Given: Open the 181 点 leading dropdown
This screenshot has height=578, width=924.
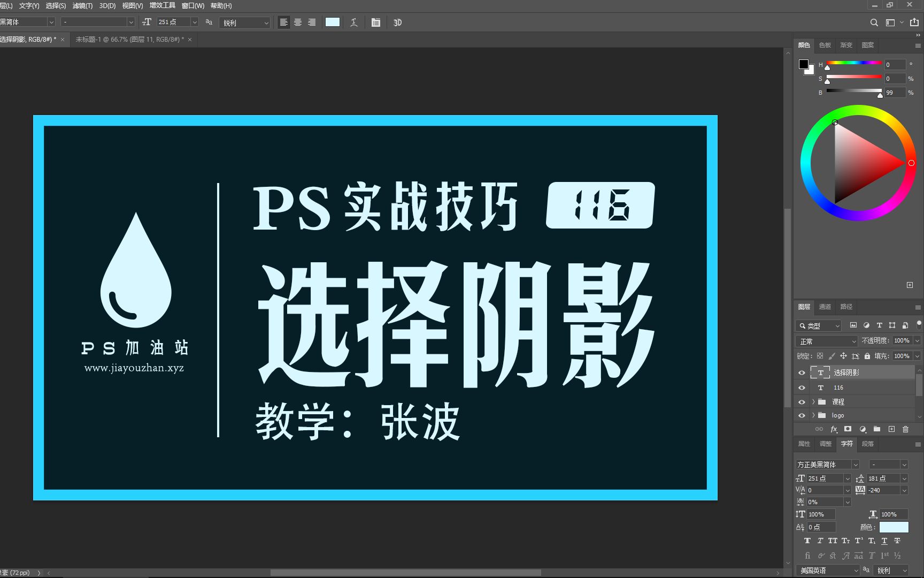Looking at the screenshot, I should coord(904,478).
